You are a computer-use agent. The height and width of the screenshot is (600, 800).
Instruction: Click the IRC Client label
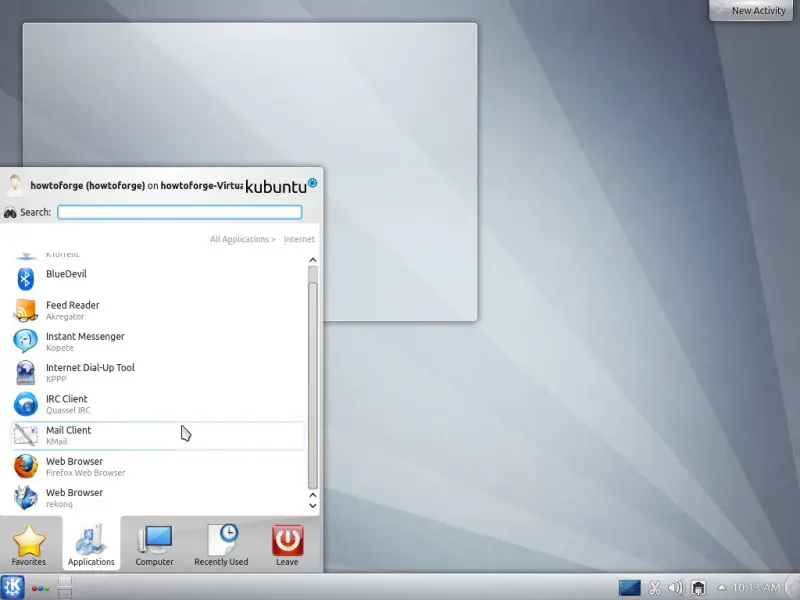click(x=67, y=399)
